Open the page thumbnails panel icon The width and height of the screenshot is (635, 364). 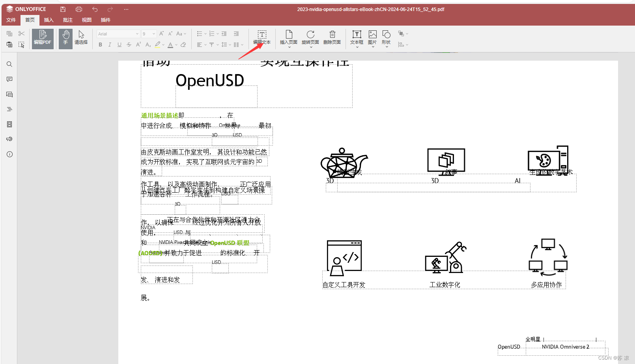[x=9, y=124]
